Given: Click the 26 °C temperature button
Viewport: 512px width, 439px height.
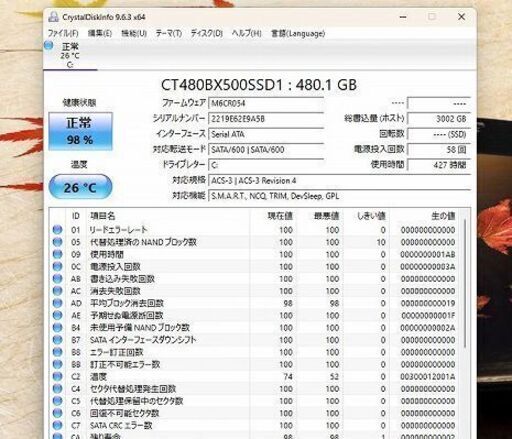Looking at the screenshot, I should 80,187.
